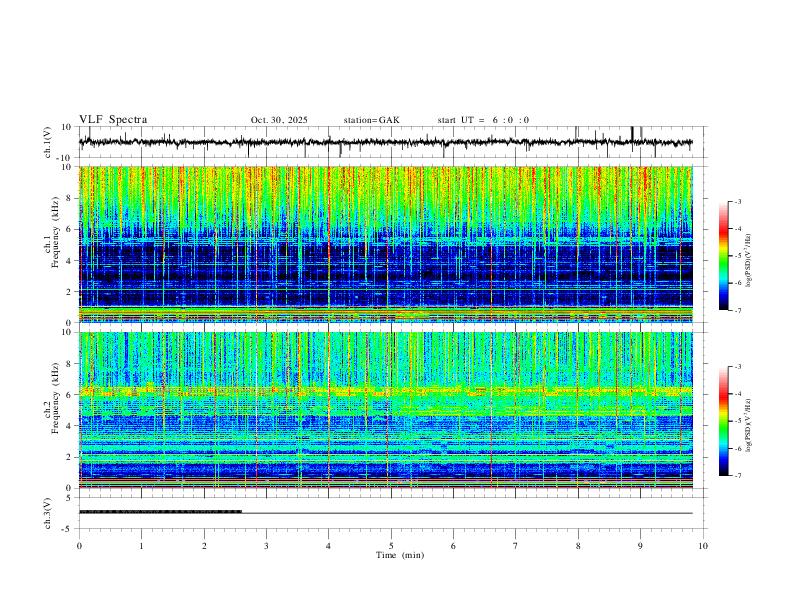
Task: Click time axis tick label "5"
Action: pos(391,546)
